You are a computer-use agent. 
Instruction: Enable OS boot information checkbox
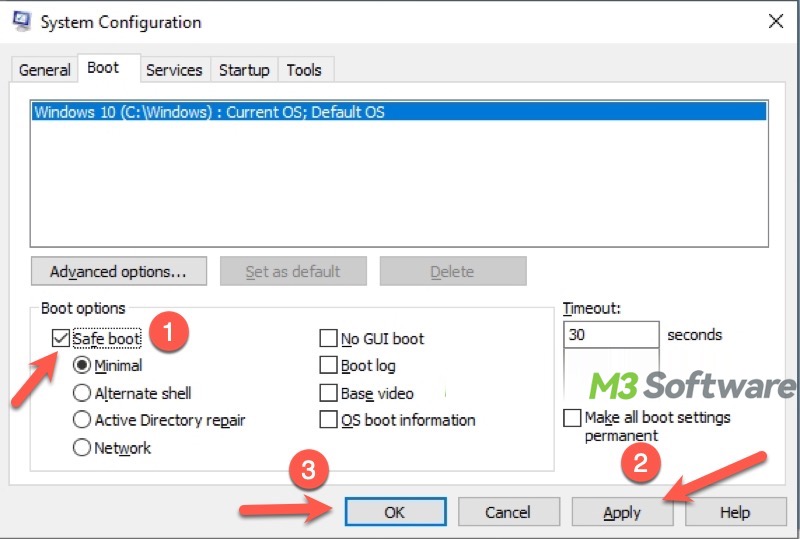[328, 420]
